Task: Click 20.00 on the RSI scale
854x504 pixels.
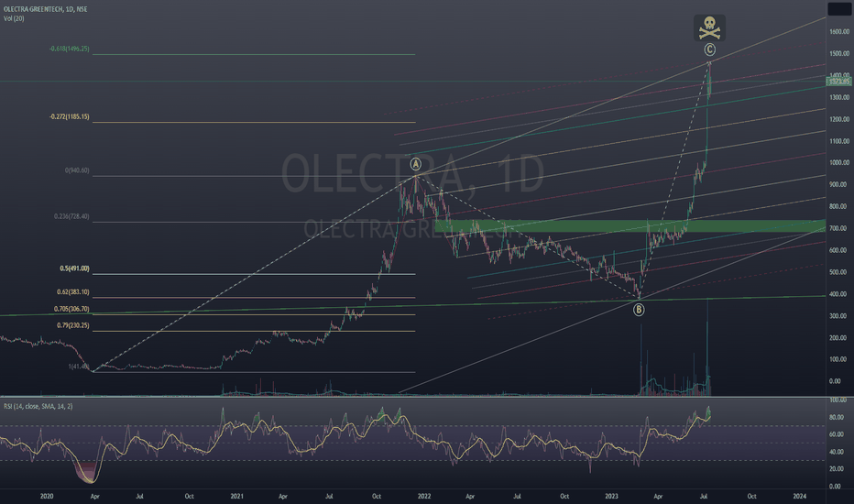Action: pos(836,469)
